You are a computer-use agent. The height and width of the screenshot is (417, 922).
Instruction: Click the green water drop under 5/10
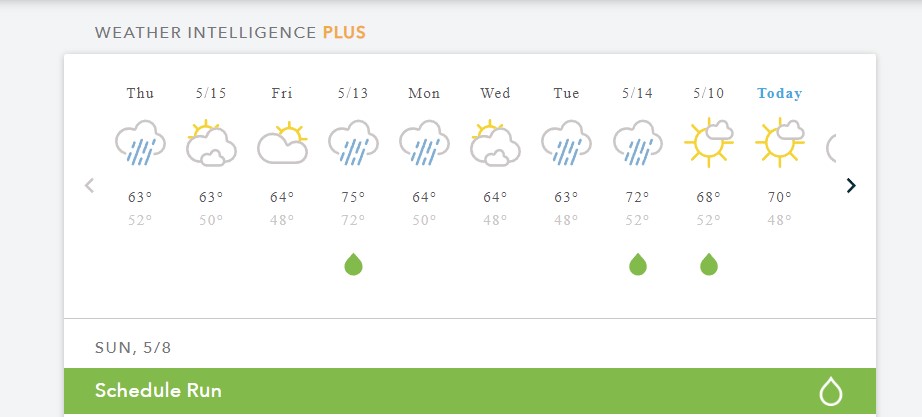click(709, 264)
